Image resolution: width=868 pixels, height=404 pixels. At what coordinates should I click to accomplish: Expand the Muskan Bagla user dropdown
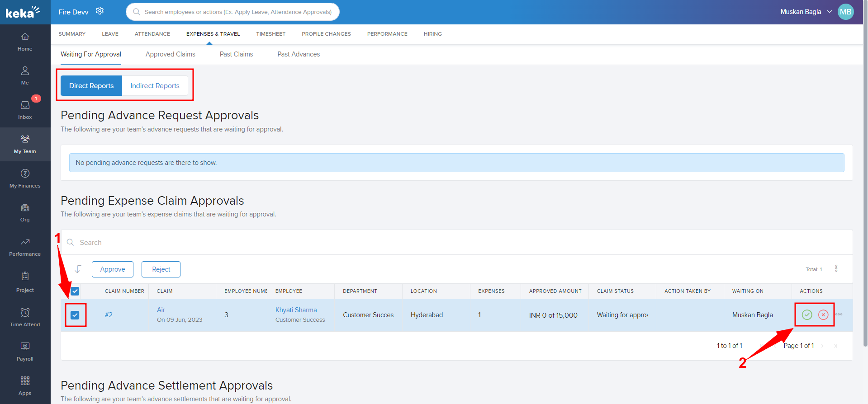coord(829,12)
